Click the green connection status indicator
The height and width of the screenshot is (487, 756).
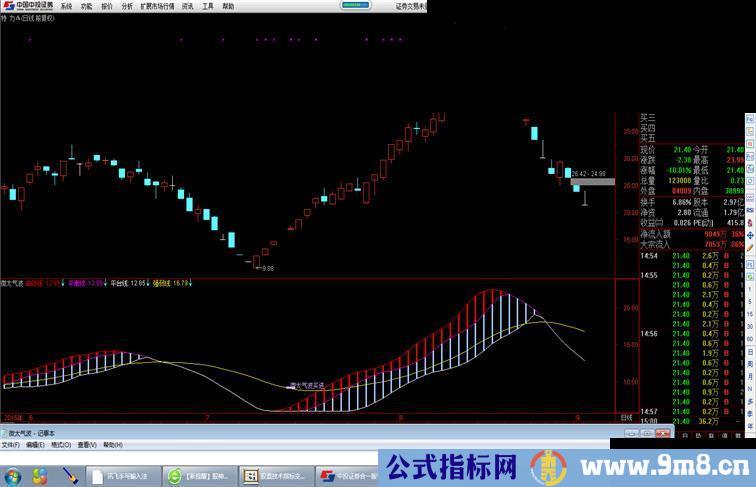353,6
